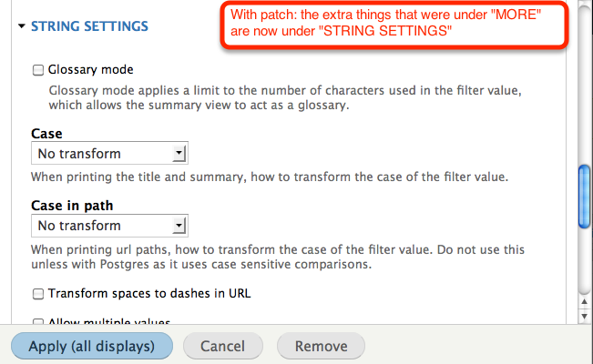The height and width of the screenshot is (364, 593).
Task: Click the Remove button
Action: [x=321, y=346]
